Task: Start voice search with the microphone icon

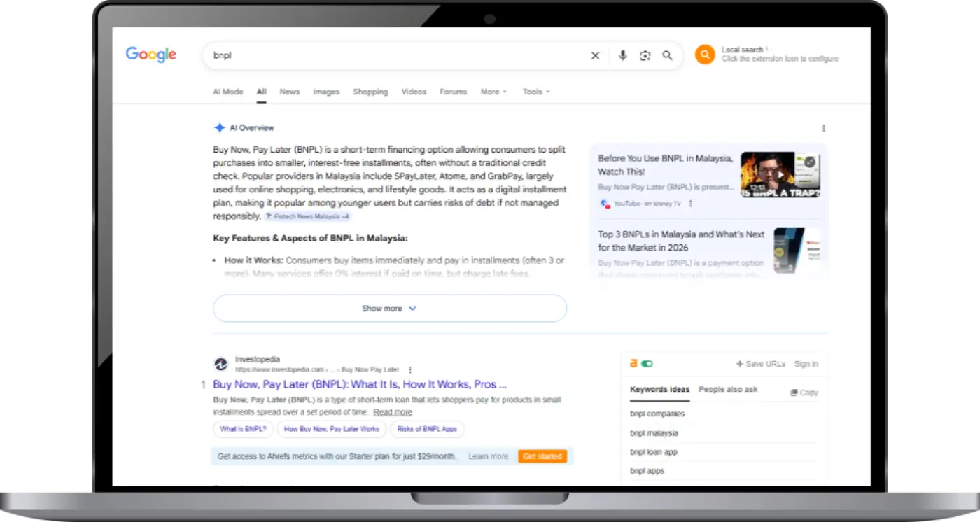Action: pyautogui.click(x=622, y=55)
